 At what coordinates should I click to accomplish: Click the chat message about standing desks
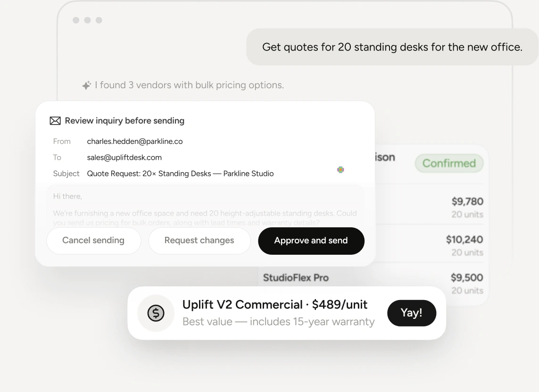[392, 47]
